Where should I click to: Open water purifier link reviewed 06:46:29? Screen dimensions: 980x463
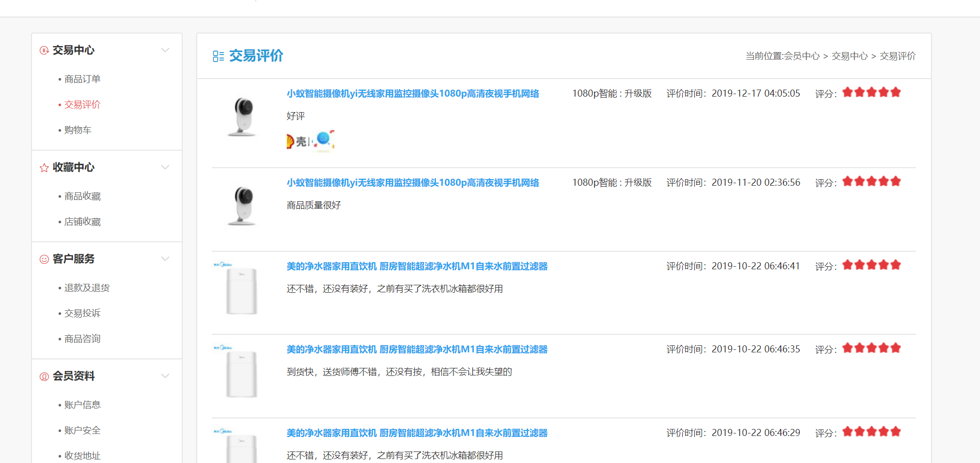417,433
